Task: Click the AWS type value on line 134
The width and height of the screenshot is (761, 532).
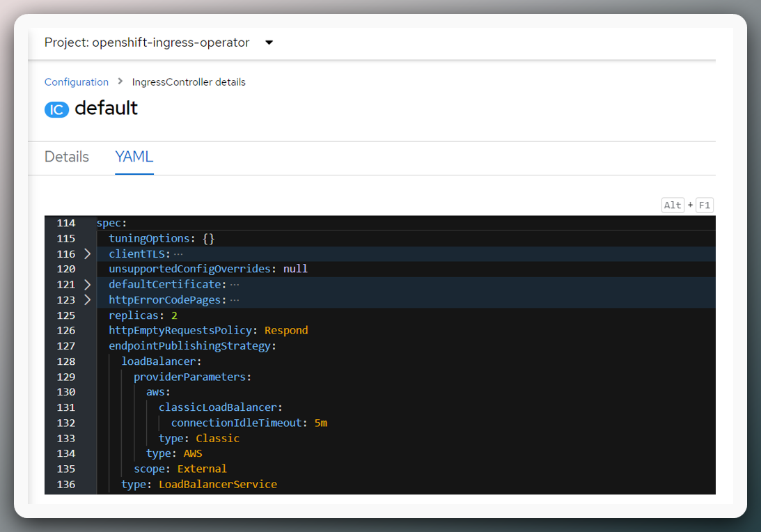Action: tap(193, 454)
